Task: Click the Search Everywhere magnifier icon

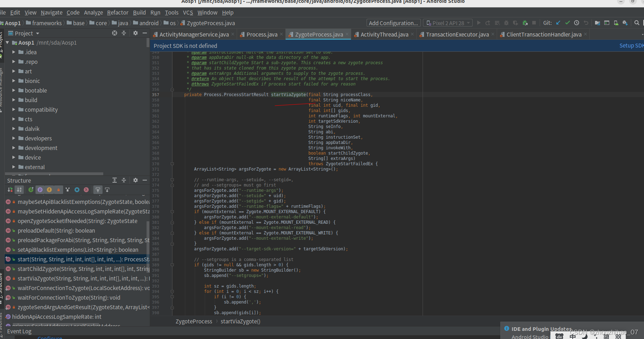Action: (x=637, y=23)
